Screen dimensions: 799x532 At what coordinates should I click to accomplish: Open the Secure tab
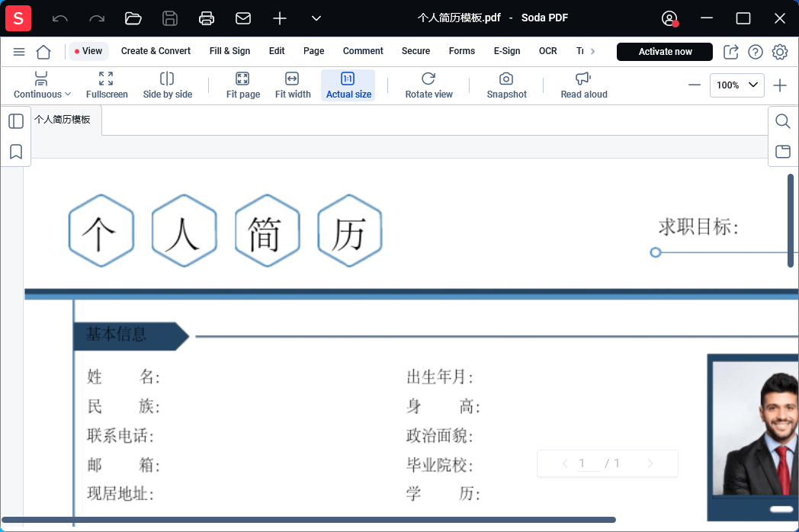[x=416, y=51]
